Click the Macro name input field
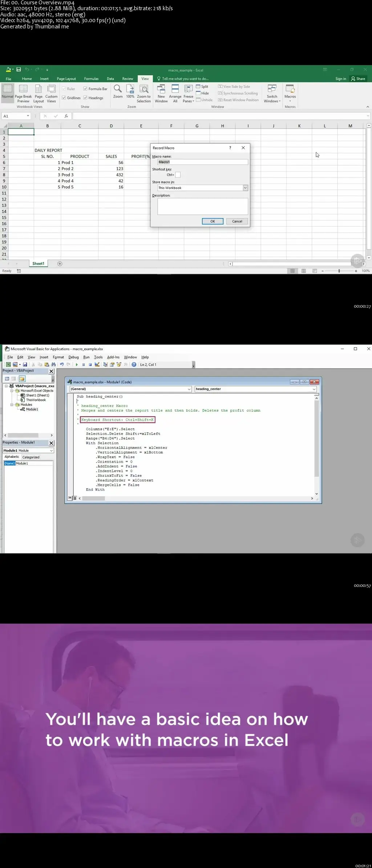 (x=203, y=162)
